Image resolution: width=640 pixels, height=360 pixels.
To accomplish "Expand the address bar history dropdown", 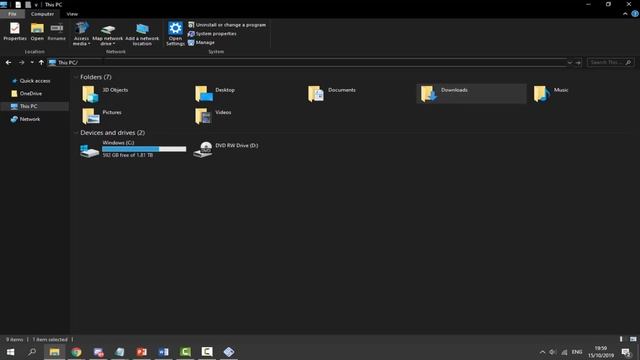I will click(x=569, y=62).
